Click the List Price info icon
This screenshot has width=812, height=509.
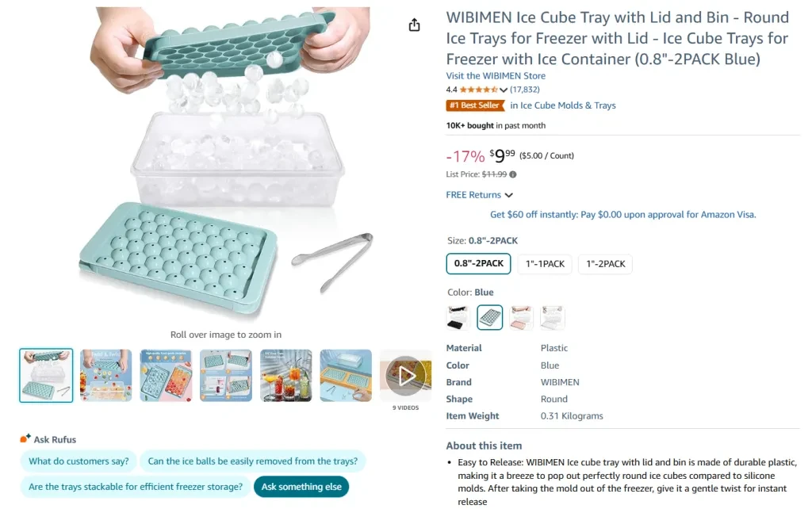click(x=513, y=174)
